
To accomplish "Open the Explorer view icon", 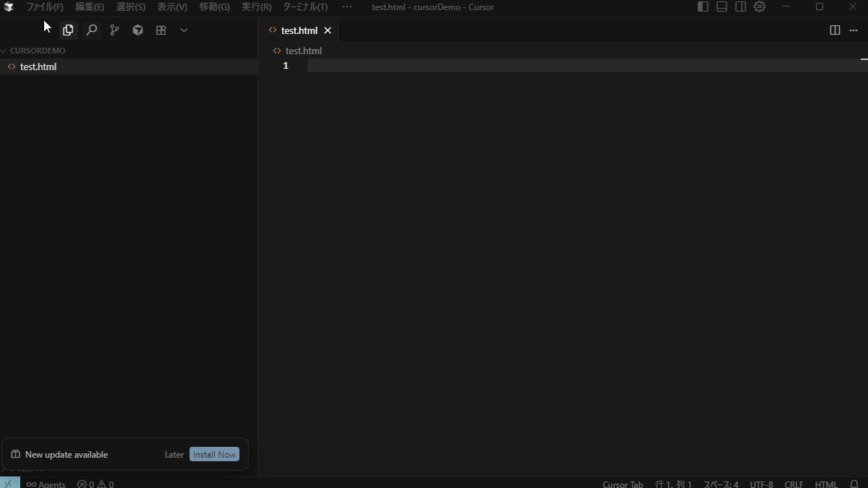I will [68, 30].
